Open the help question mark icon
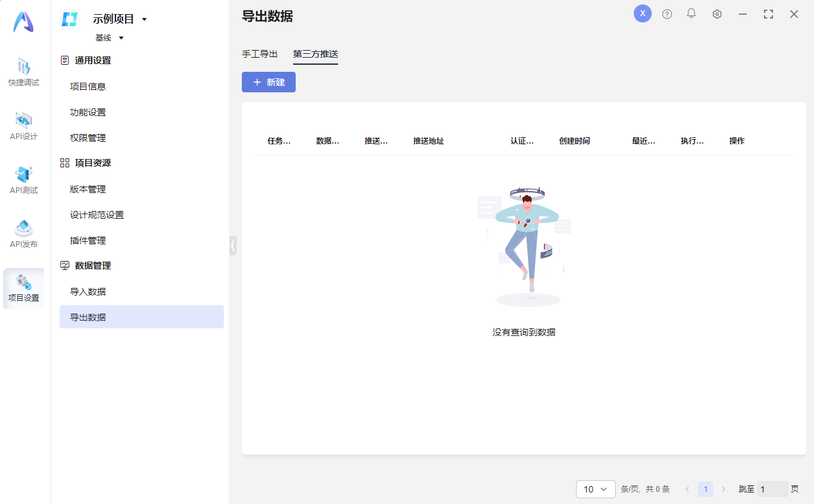The height and width of the screenshot is (504, 814). [x=667, y=14]
